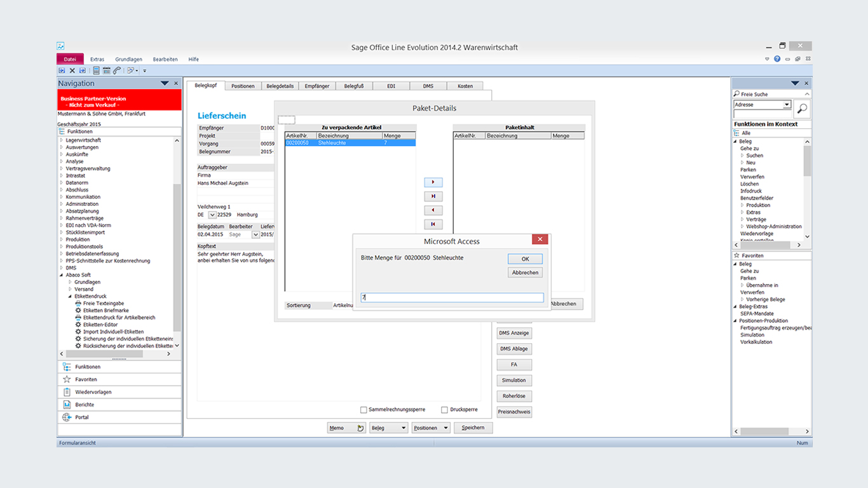Open the Navigation pane dropdown triangle

point(165,83)
